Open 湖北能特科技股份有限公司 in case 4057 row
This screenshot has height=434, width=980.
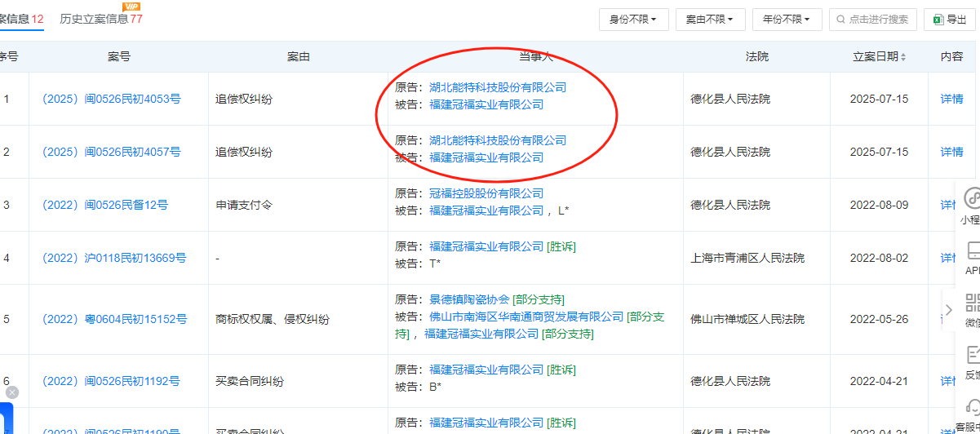click(498, 140)
